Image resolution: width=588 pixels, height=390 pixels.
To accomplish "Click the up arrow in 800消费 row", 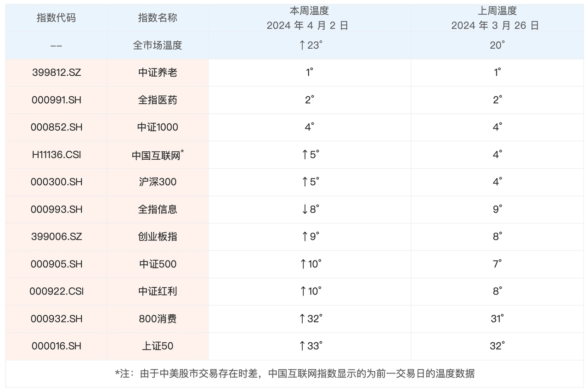I will (302, 319).
